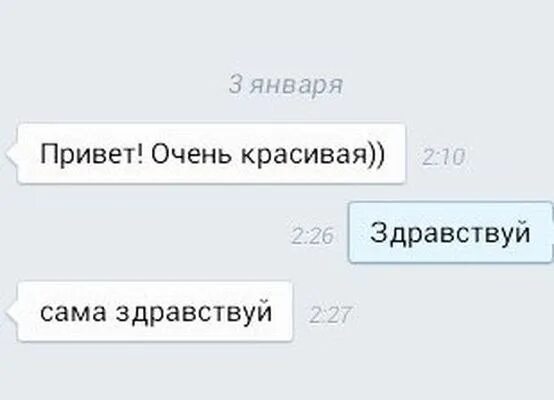The width and height of the screenshot is (554, 400).
Task: Click the numeral '3' in the date
Action: tap(235, 84)
